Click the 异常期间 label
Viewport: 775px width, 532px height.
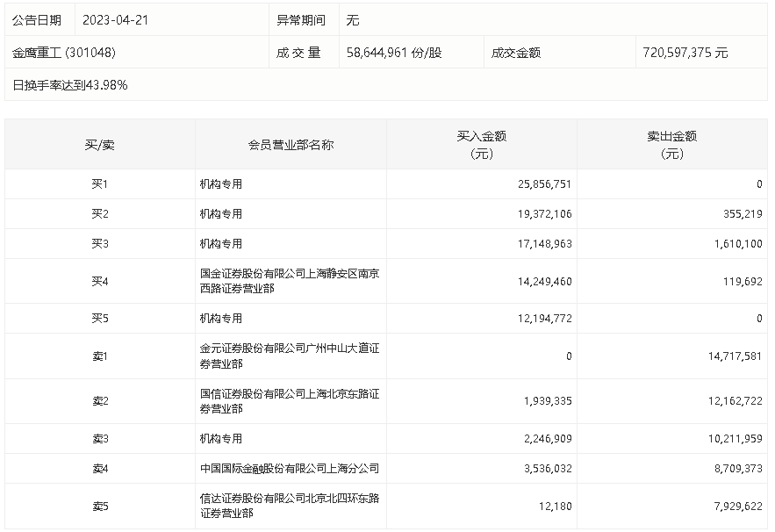pos(300,20)
